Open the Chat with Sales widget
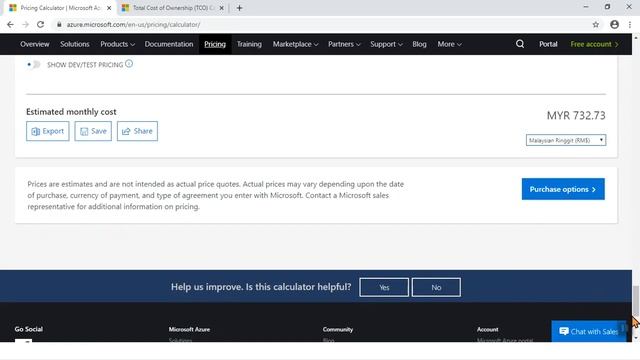This screenshot has height=360, width=640. coord(589,331)
